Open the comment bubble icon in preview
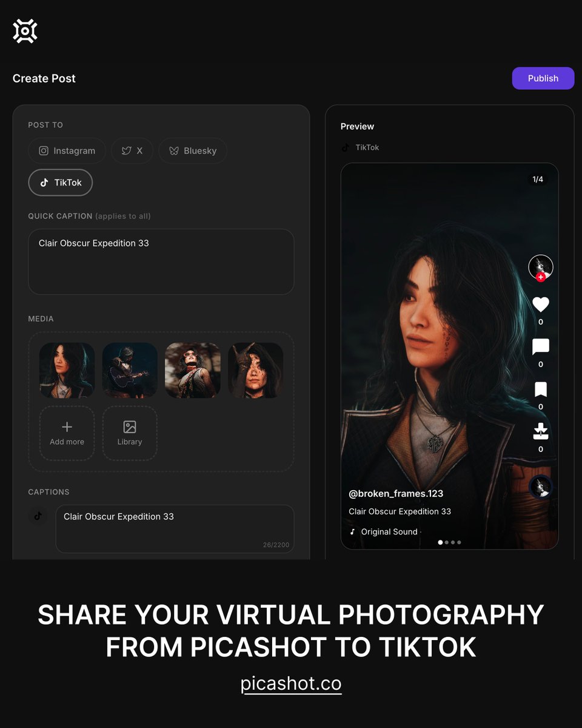This screenshot has height=728, width=582. [x=541, y=347]
